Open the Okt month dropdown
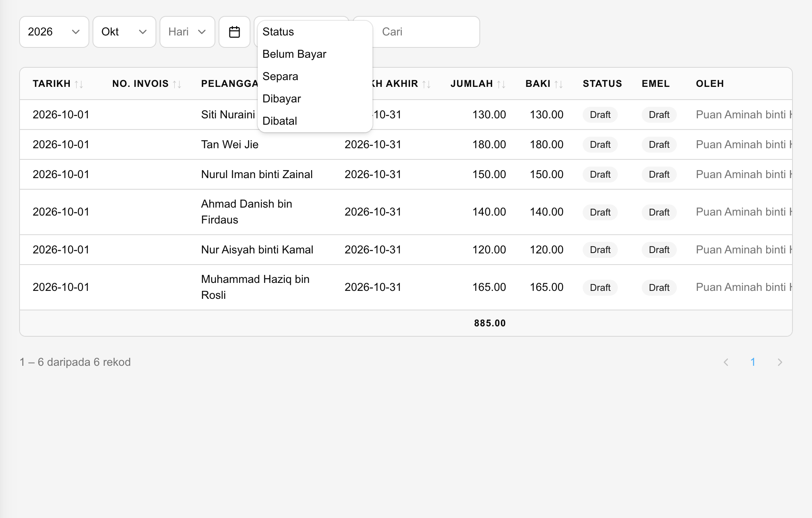Viewport: 812px width, 518px height. click(x=124, y=32)
